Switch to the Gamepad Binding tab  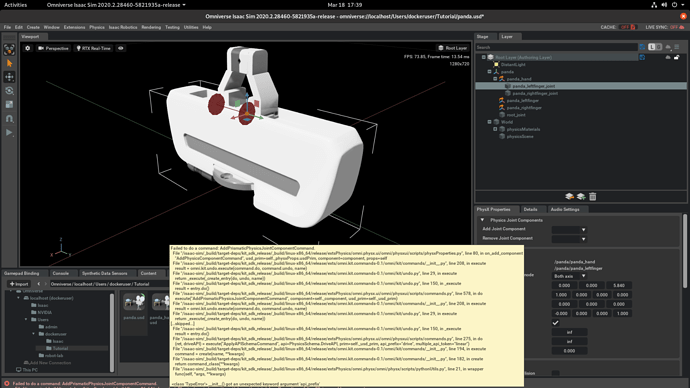pos(22,273)
